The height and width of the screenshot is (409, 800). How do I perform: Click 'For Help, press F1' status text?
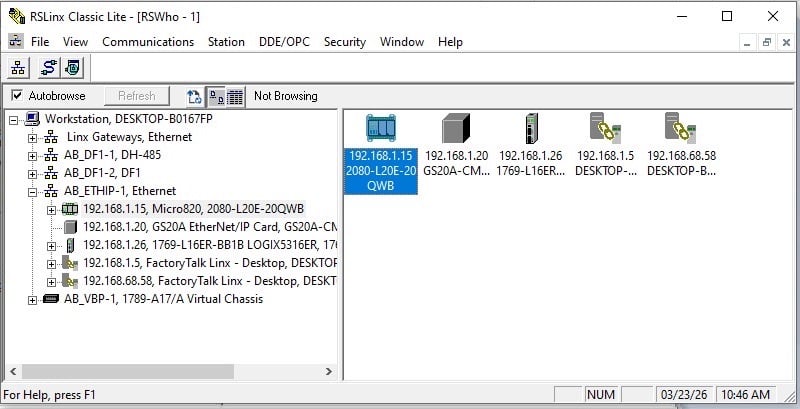click(49, 395)
